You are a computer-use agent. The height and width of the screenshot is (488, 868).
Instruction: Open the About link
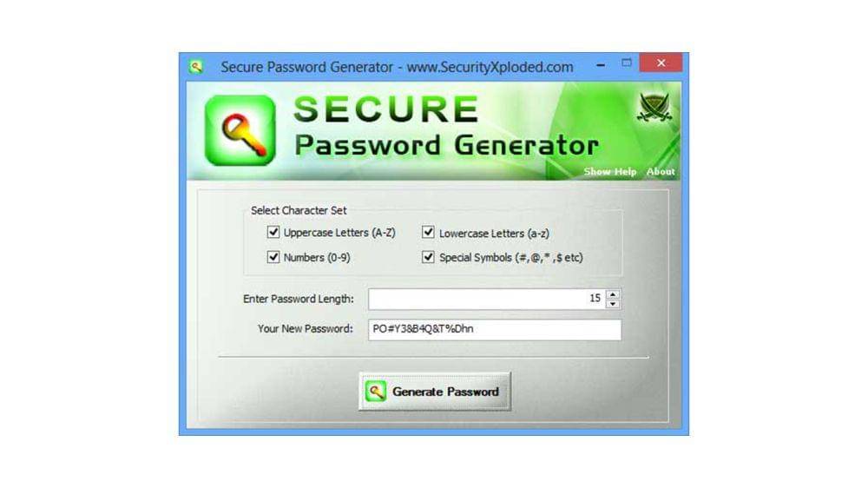[x=661, y=172]
